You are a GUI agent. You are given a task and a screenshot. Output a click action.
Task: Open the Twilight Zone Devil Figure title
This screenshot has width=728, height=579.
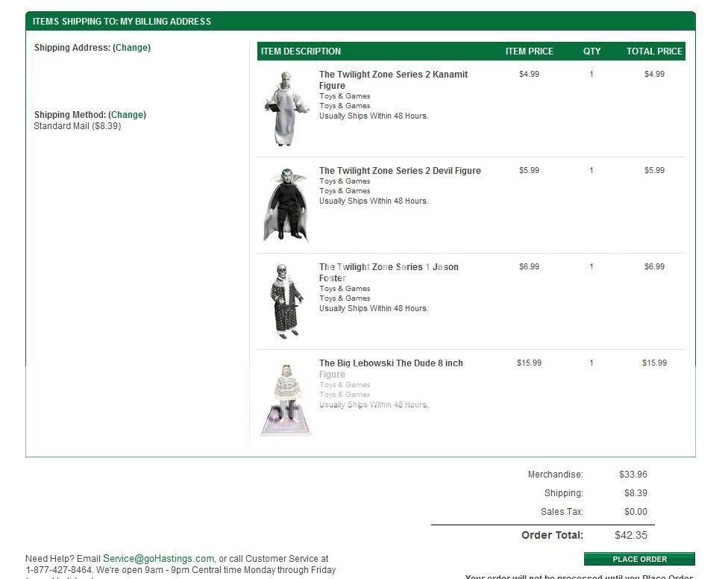tap(400, 170)
